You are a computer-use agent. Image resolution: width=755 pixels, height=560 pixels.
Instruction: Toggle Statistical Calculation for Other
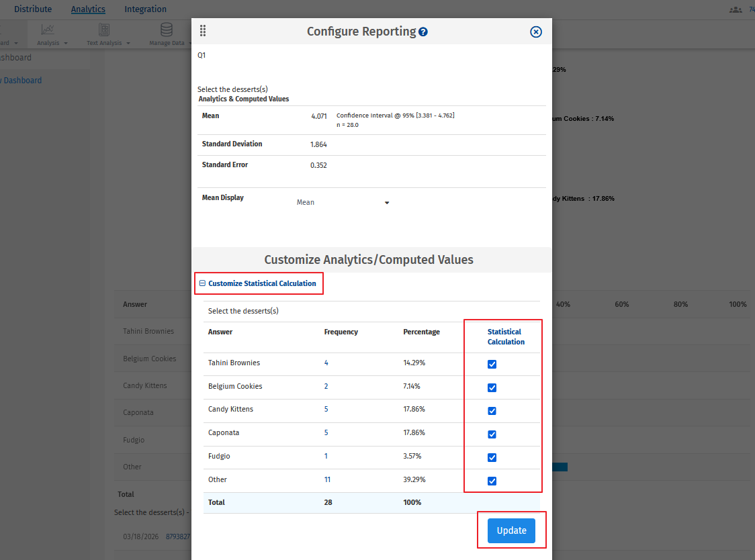tap(492, 481)
